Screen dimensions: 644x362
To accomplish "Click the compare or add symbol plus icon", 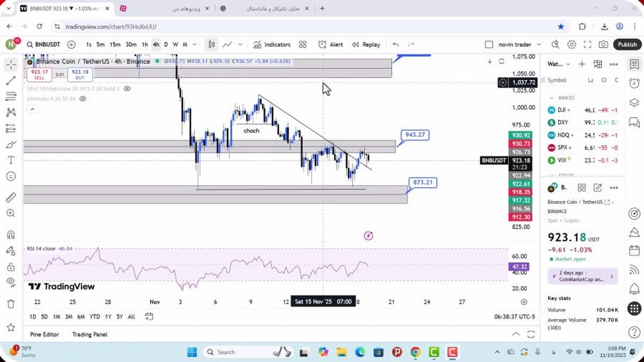I will [x=71, y=45].
